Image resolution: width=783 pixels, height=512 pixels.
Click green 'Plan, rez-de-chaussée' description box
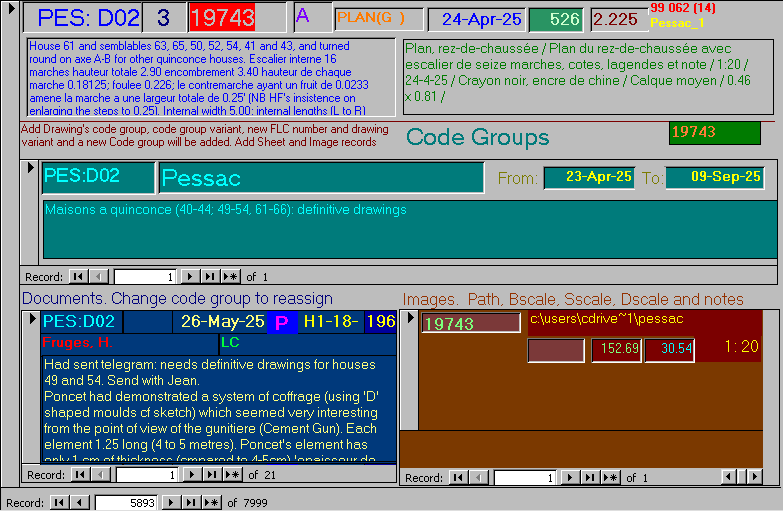[x=588, y=76]
